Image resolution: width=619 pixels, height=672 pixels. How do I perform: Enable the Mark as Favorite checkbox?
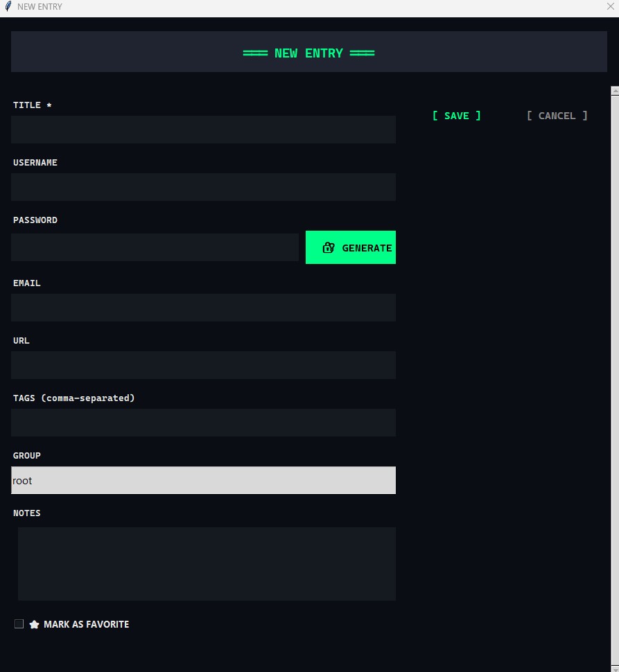(19, 624)
